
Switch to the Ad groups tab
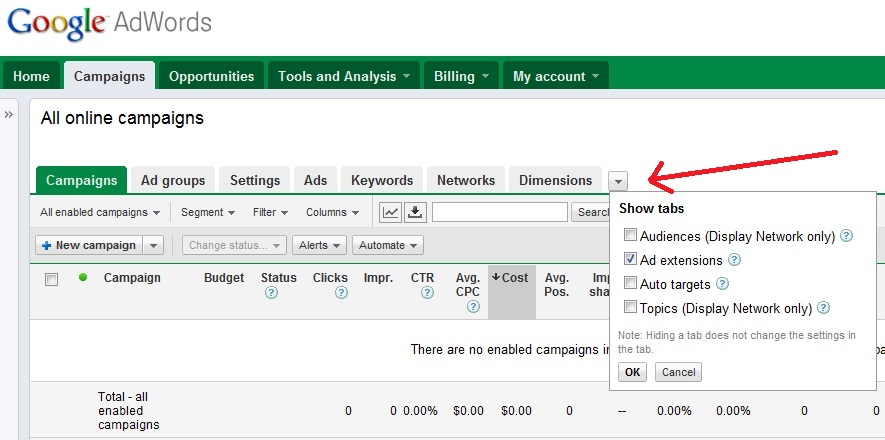coord(173,181)
